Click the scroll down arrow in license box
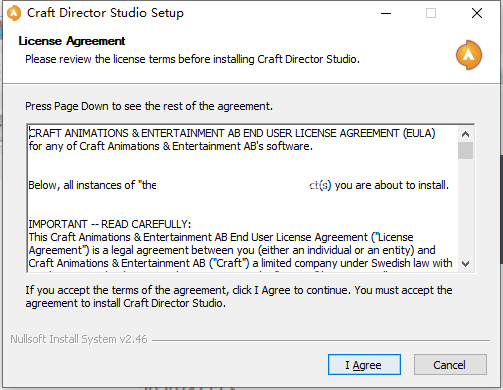503x390 pixels. coord(465,264)
